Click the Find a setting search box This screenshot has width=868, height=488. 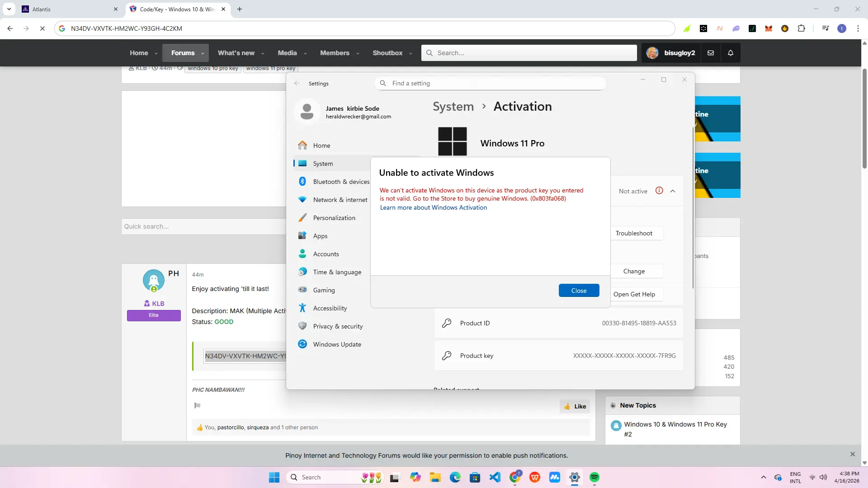tap(490, 83)
